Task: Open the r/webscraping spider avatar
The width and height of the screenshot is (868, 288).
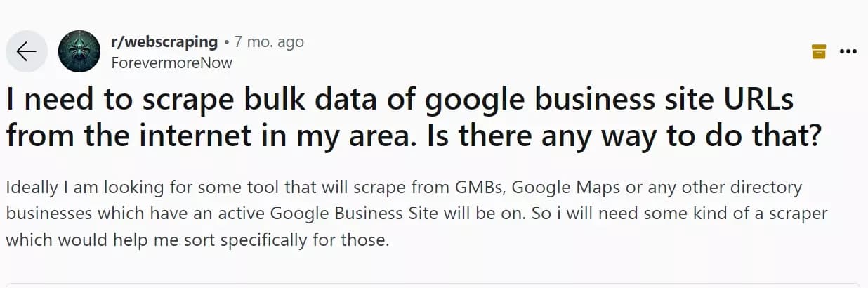Action: click(79, 51)
